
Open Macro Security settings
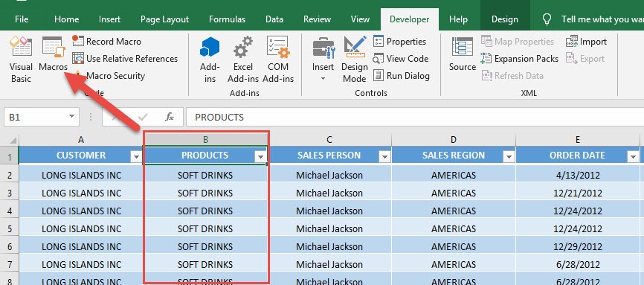(x=109, y=76)
